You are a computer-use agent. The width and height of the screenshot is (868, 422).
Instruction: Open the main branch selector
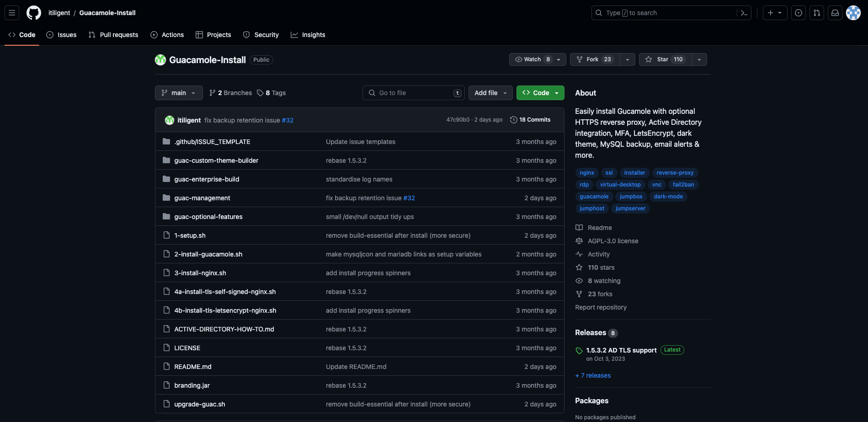(x=178, y=92)
